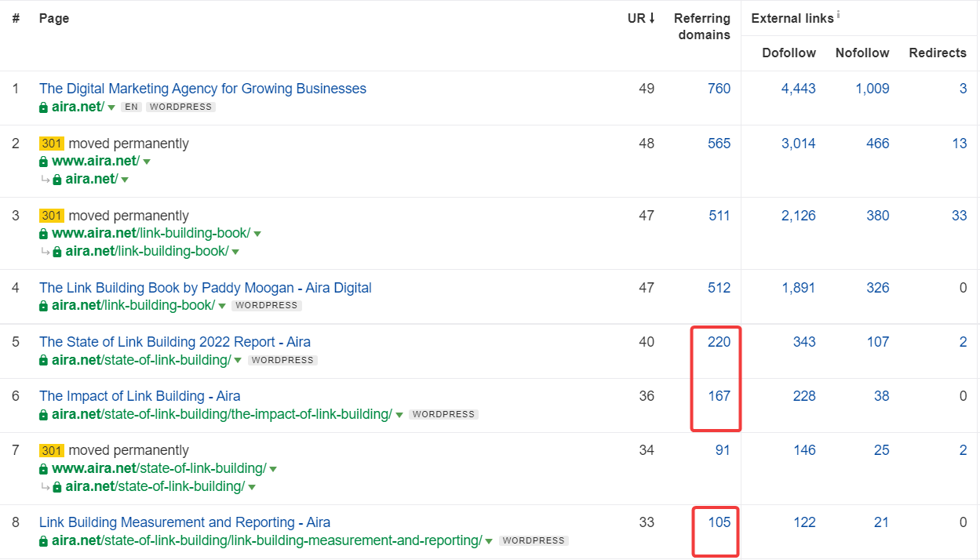The image size is (980, 560).
Task: Click the Dofollow column header
Action: (x=789, y=53)
